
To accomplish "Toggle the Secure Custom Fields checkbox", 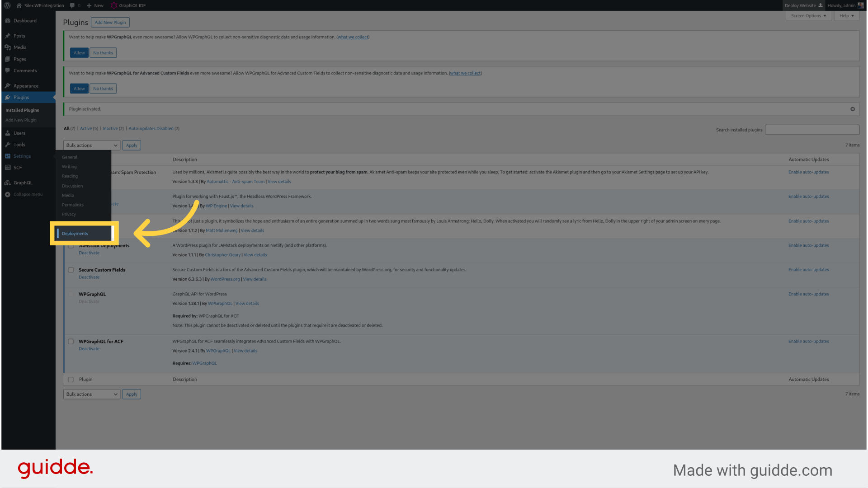I will pyautogui.click(x=71, y=269).
